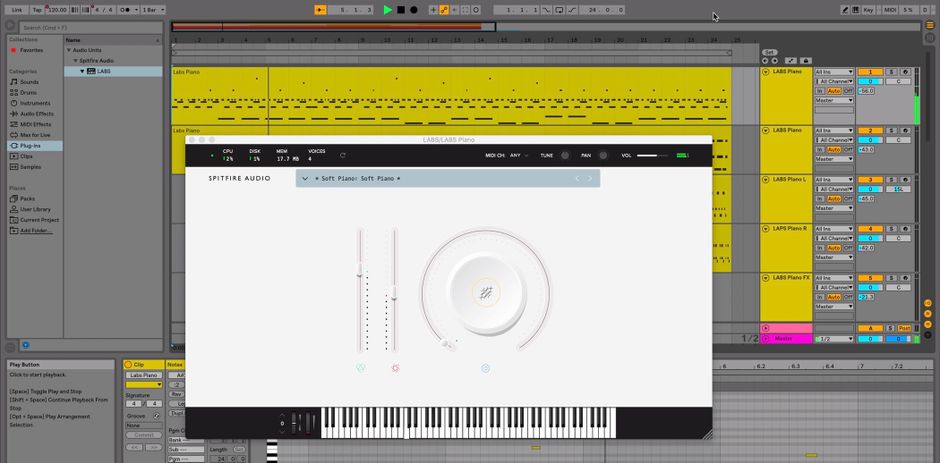Click the Arrangement Record button
Image resolution: width=940 pixels, height=463 pixels.
click(x=413, y=10)
